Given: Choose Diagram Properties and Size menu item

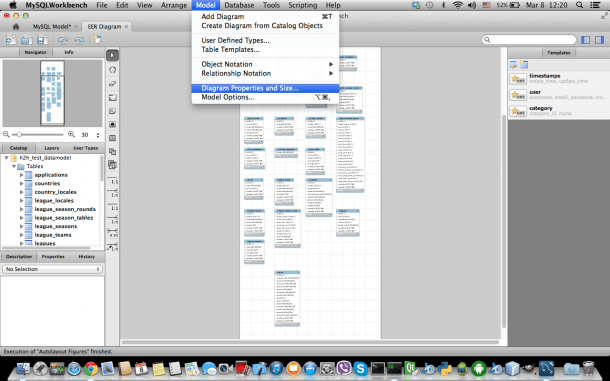Looking at the screenshot, I should coord(265,88).
